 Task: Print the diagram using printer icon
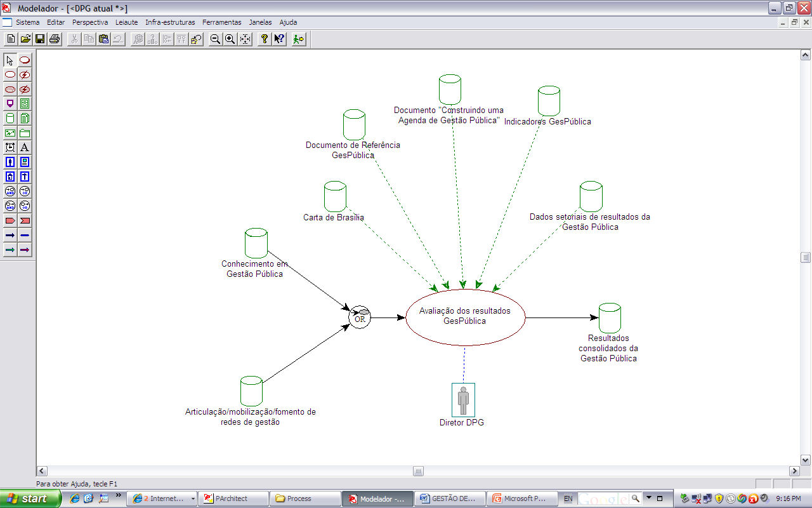pos(55,39)
